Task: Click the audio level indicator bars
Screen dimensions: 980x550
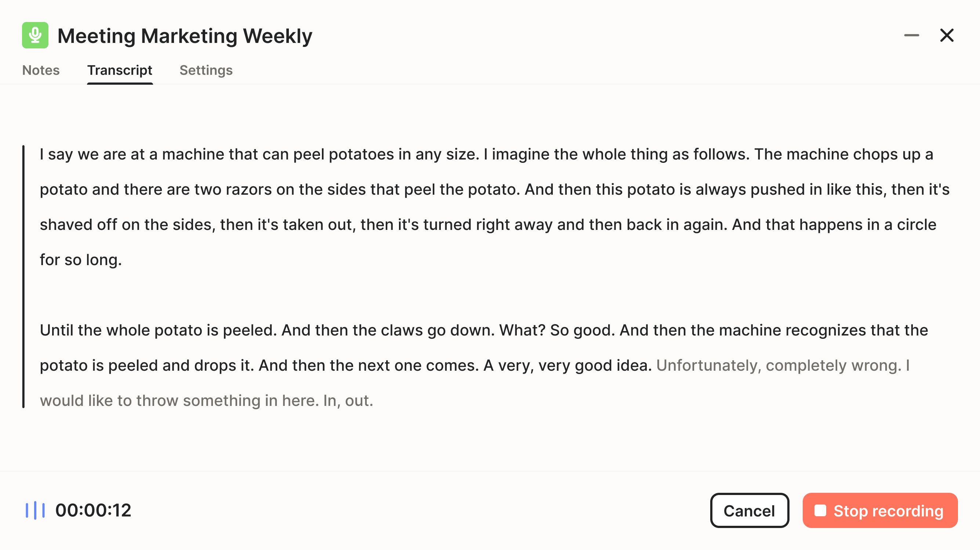Action: click(35, 510)
